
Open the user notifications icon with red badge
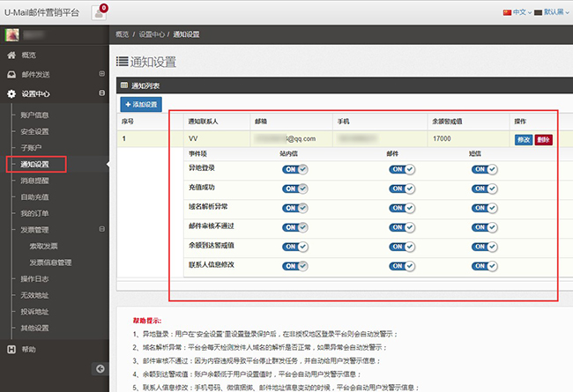(99, 13)
